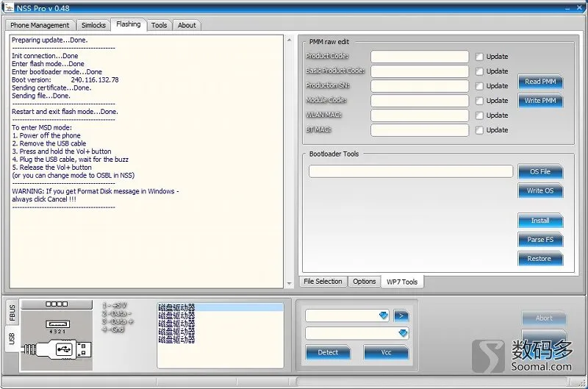This screenshot has width=588, height=389.
Task: Click the Abort button
Action: [544, 318]
